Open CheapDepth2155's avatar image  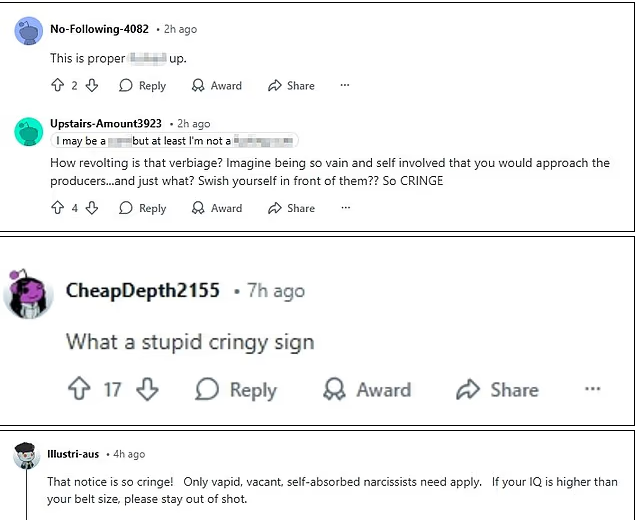(x=30, y=292)
